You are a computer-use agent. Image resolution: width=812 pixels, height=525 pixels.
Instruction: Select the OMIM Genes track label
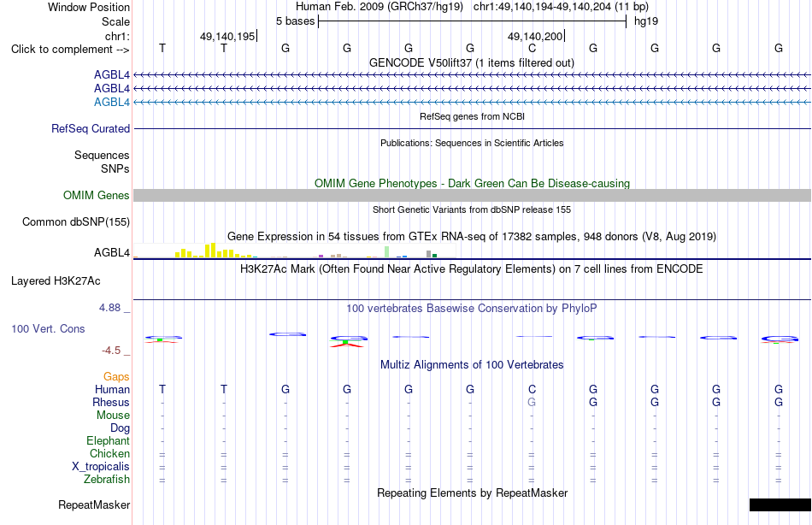[x=97, y=196]
